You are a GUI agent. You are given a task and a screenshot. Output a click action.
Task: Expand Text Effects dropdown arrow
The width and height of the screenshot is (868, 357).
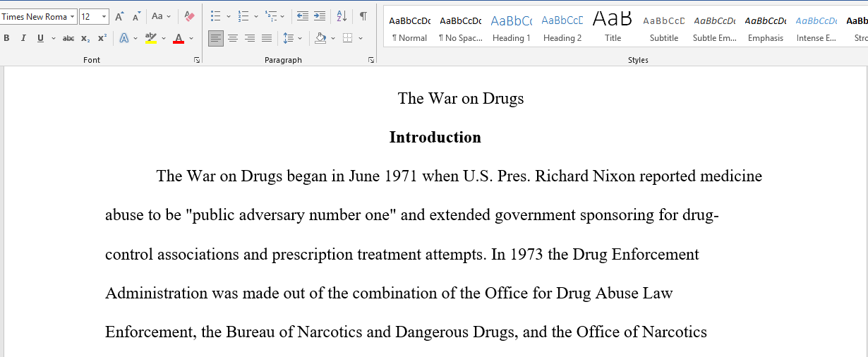coord(136,38)
